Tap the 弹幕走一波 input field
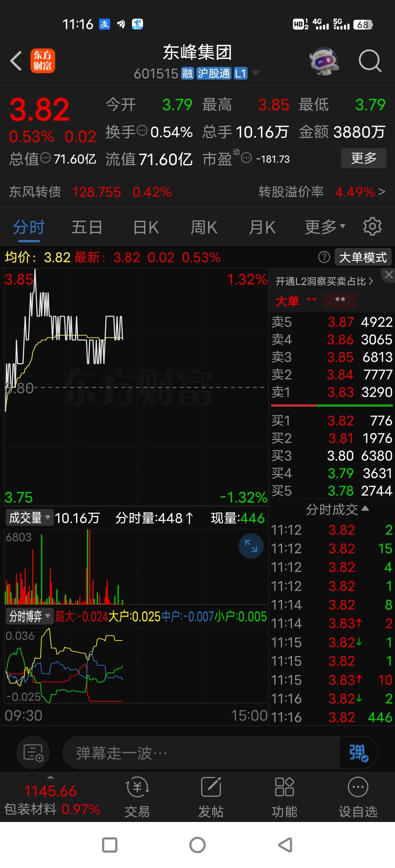Image resolution: width=395 pixels, height=868 pixels. 201,753
